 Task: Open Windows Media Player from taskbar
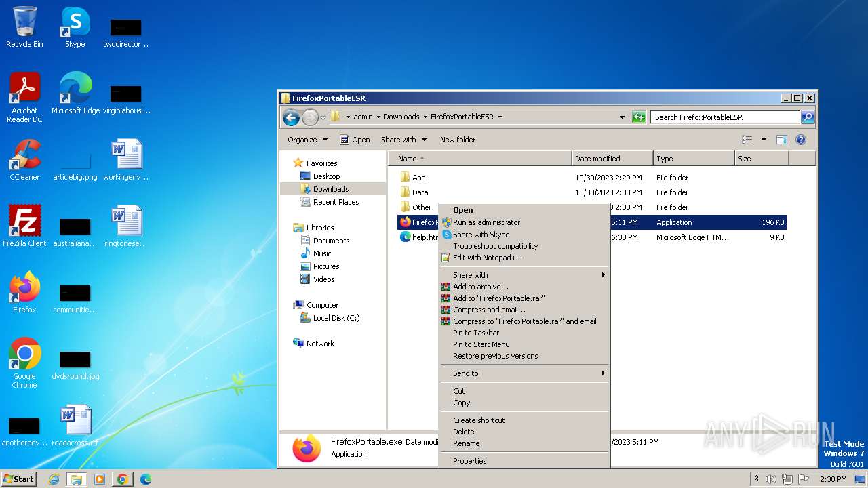(100, 479)
